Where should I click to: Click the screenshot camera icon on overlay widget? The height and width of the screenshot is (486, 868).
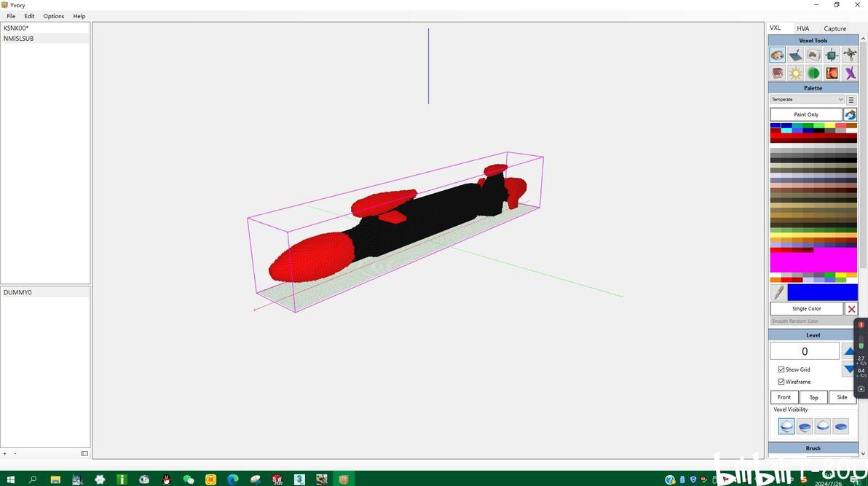[861, 389]
